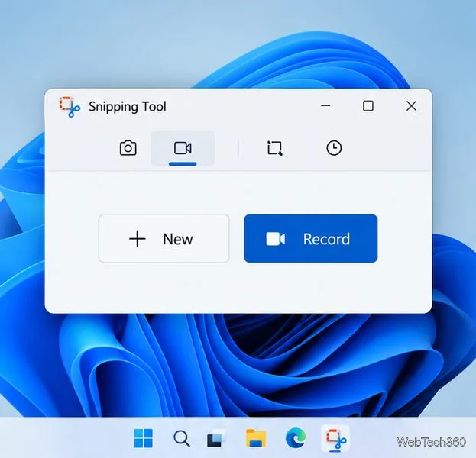Image resolution: width=476 pixels, height=458 pixels.
Task: Choose the snipping shape mode icon
Action: click(x=275, y=148)
